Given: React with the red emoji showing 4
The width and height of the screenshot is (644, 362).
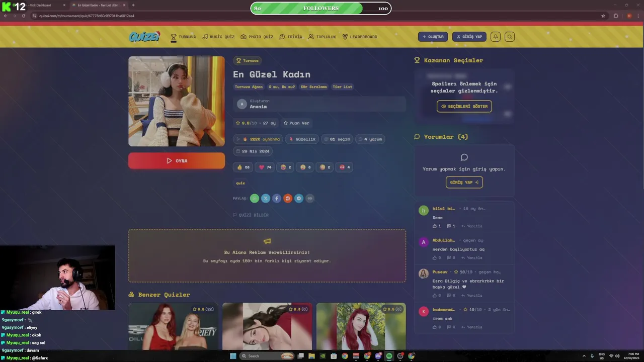Looking at the screenshot, I should tap(345, 167).
